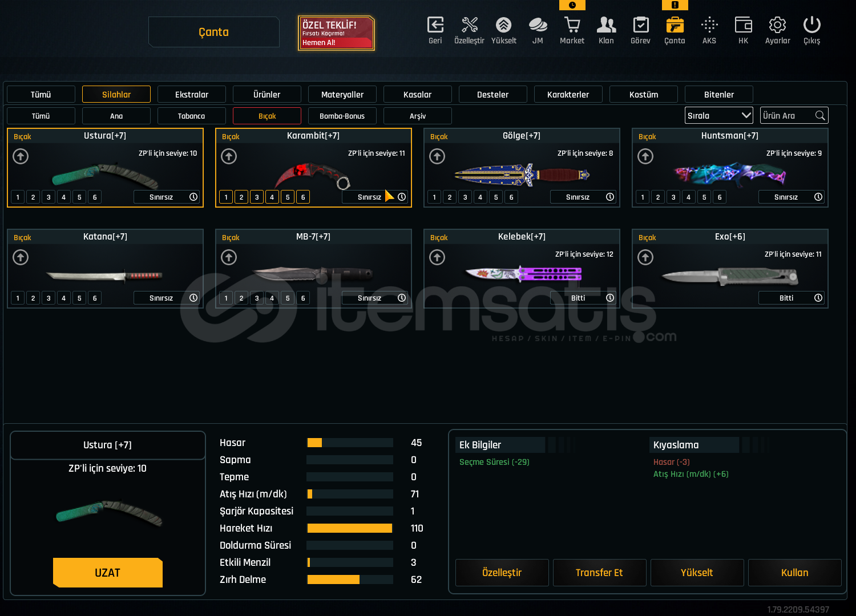Open the Klan members icon
The height and width of the screenshot is (616, 856).
point(606,26)
